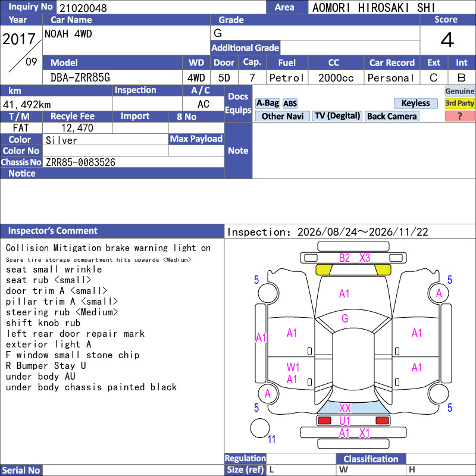This screenshot has height=476, width=476.
Task: Click the exterior grade C
Action: point(434,78)
